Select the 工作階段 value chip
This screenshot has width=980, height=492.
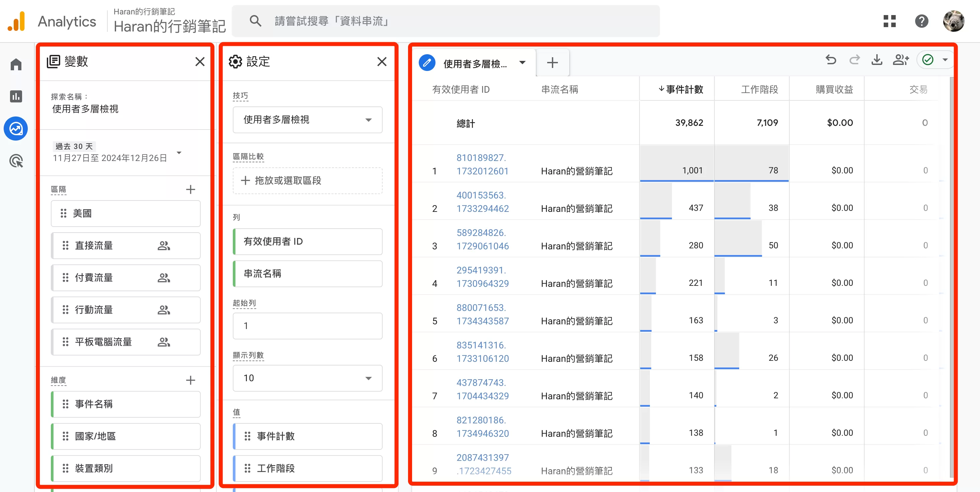click(307, 468)
